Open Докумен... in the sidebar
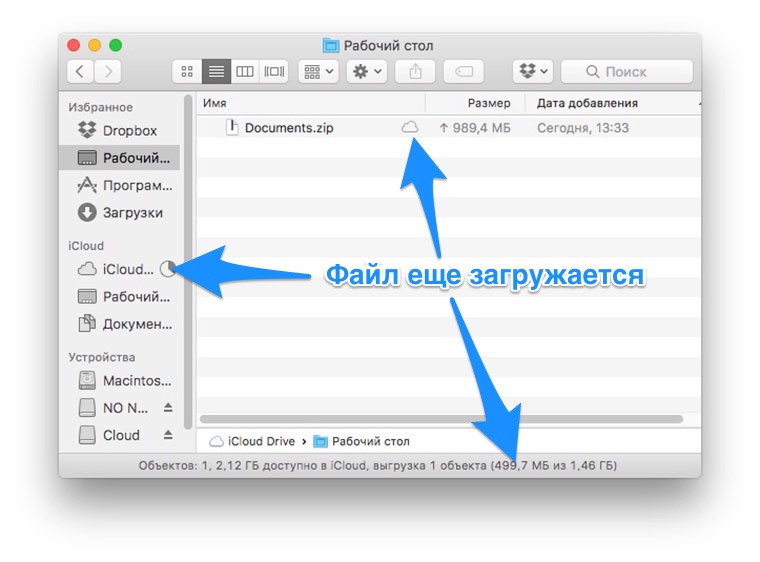The image size is (760, 562). click(119, 324)
